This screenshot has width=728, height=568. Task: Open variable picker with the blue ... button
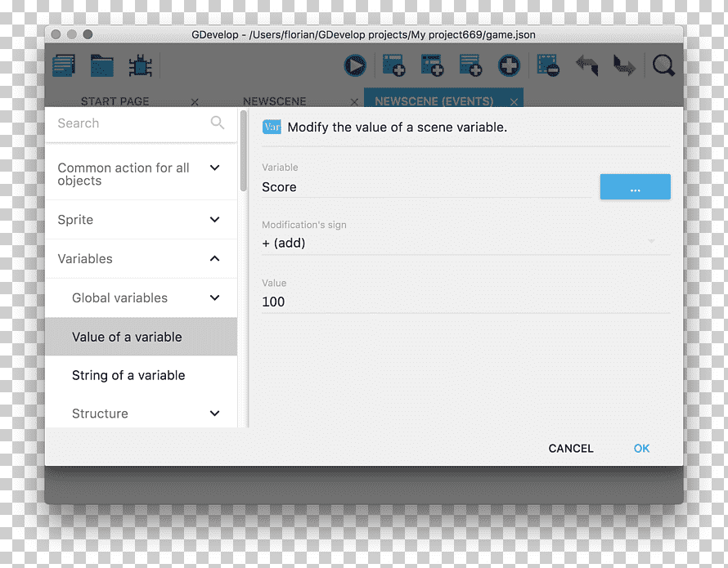pyautogui.click(x=635, y=187)
